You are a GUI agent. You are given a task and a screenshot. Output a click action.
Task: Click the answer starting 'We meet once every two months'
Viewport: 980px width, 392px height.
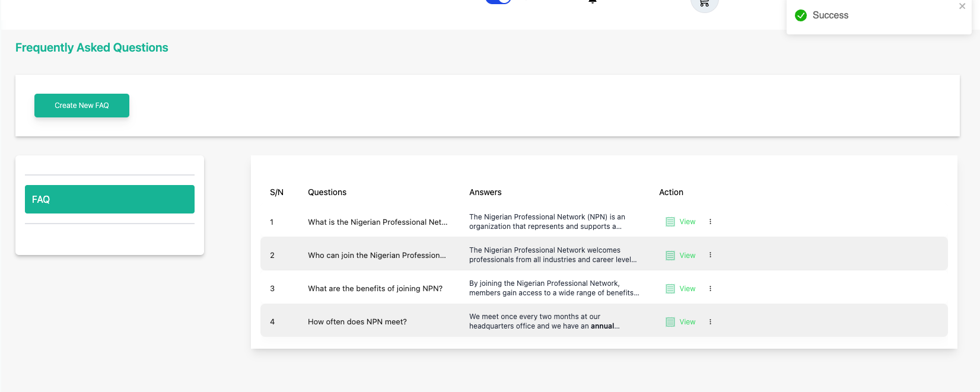point(545,321)
